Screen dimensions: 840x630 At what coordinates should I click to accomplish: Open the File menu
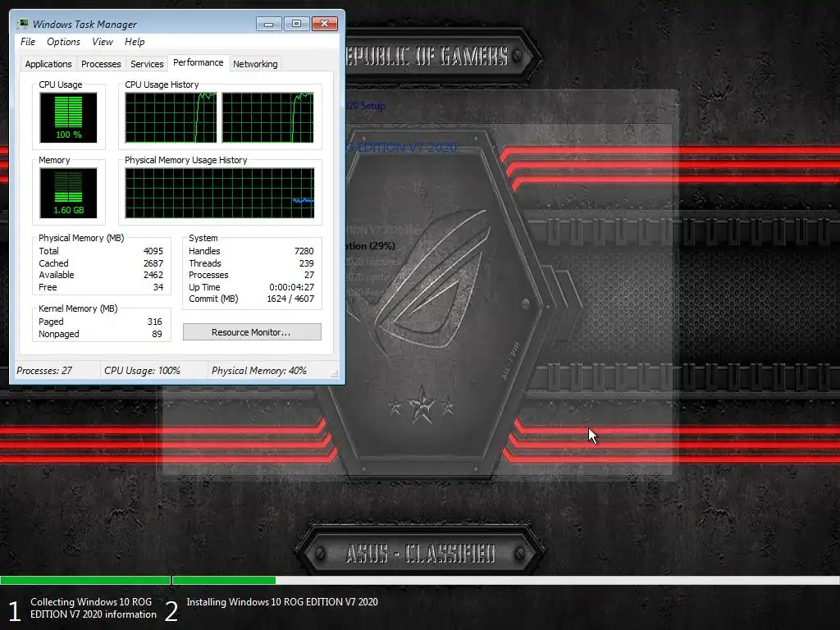point(28,42)
